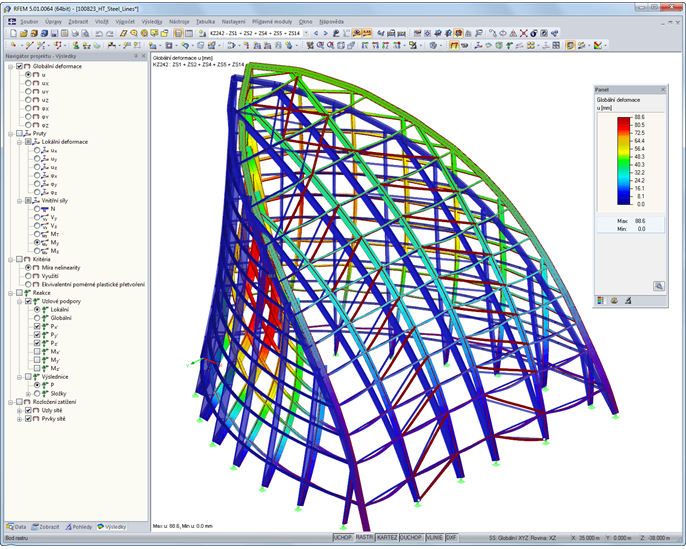686x549 pixels.
Task: Open the factors tab icon in Panel
Action: click(614, 301)
